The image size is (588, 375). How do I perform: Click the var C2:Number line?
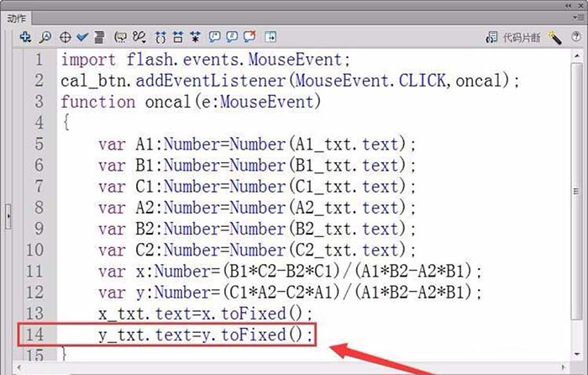[257, 250]
